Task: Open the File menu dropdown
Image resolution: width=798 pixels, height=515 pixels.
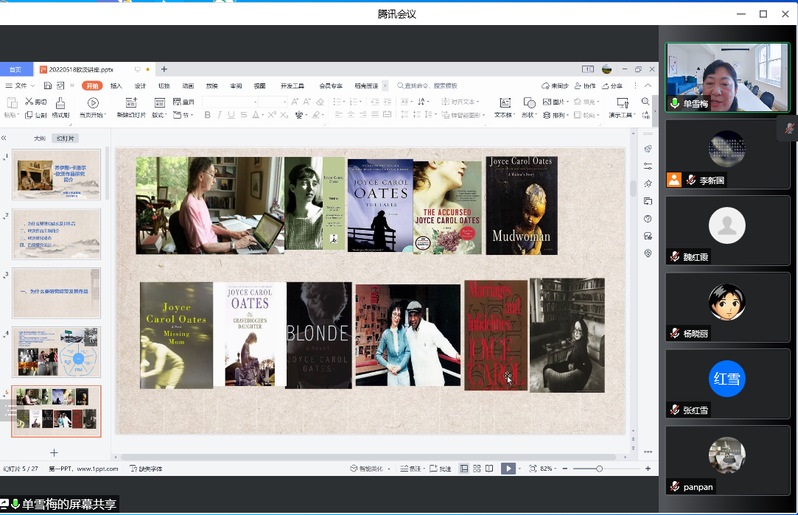Action: coord(22,86)
